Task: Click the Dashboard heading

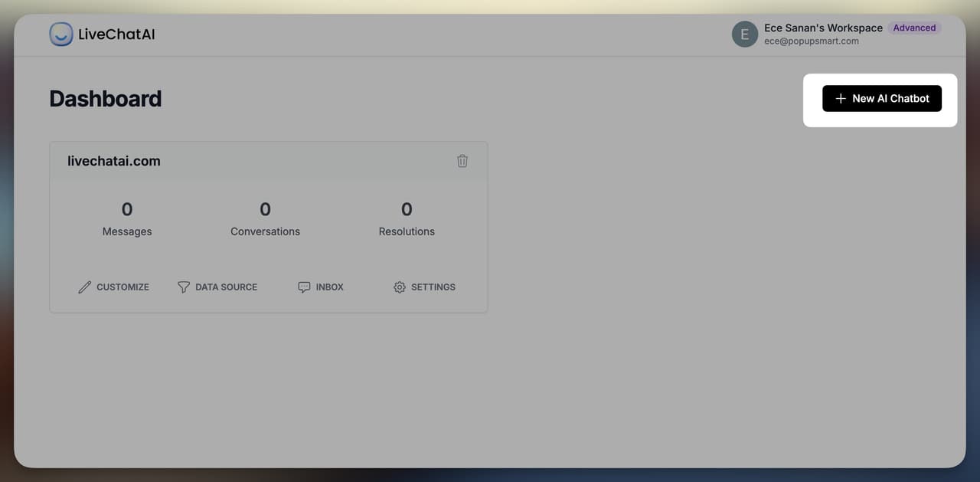Action: pyautogui.click(x=106, y=99)
